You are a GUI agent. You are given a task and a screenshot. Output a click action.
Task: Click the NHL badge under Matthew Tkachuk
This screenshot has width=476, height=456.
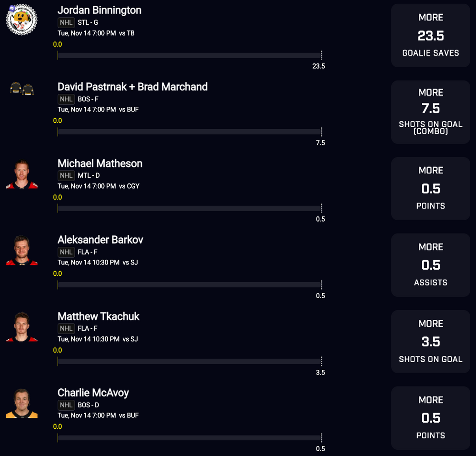pyautogui.click(x=66, y=328)
